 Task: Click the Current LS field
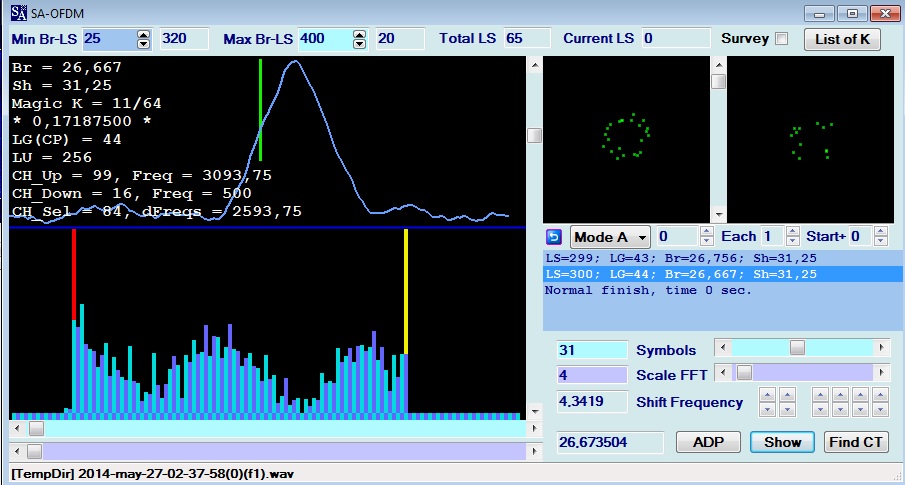point(676,39)
